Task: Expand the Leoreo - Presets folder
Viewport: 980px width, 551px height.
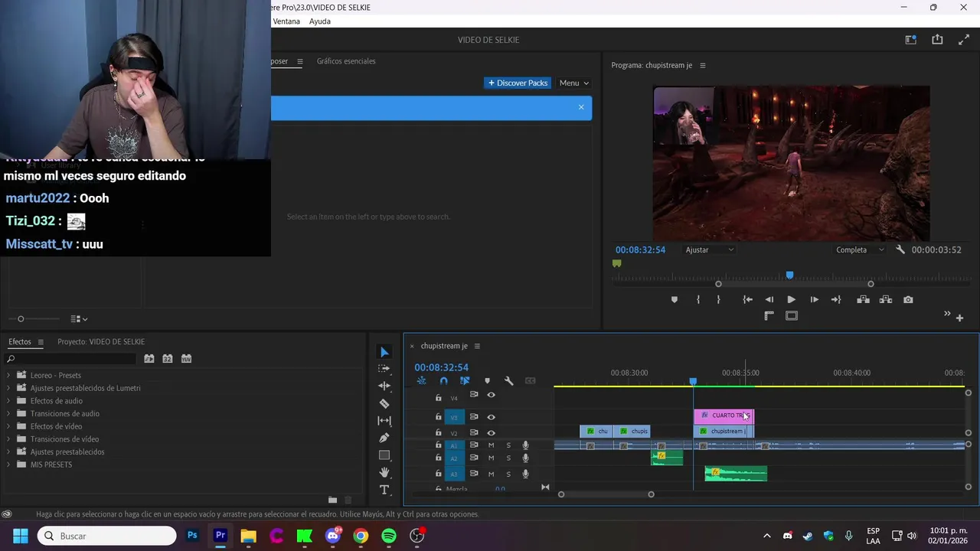Action: (x=8, y=376)
